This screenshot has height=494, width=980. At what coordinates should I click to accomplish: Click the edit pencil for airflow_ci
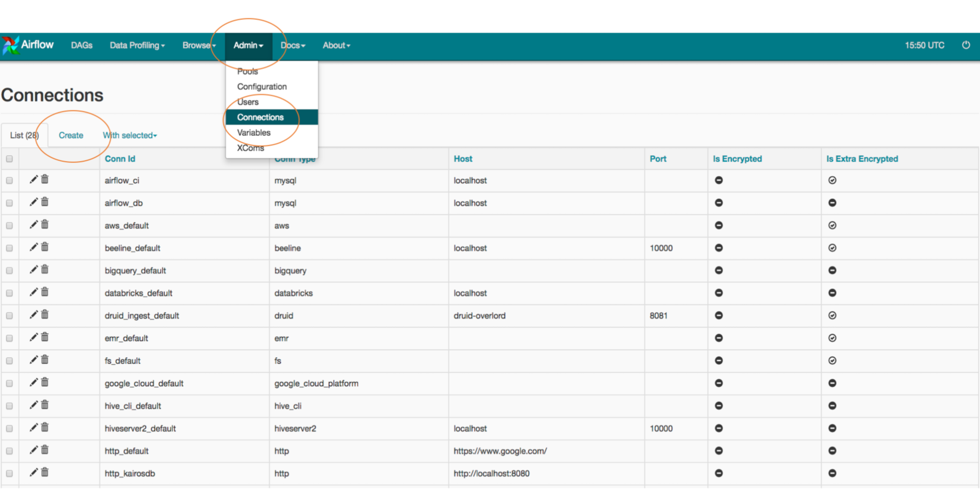point(33,179)
